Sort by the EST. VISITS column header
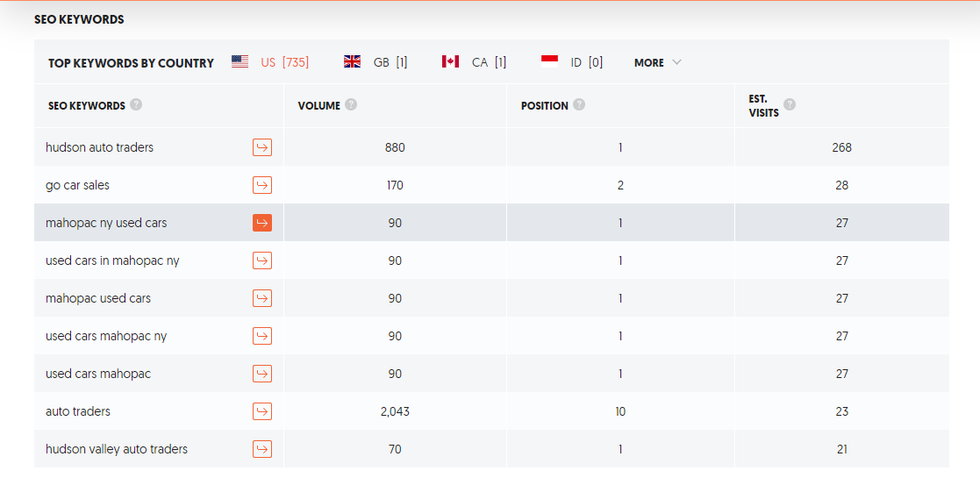The width and height of the screenshot is (980, 478). click(764, 105)
